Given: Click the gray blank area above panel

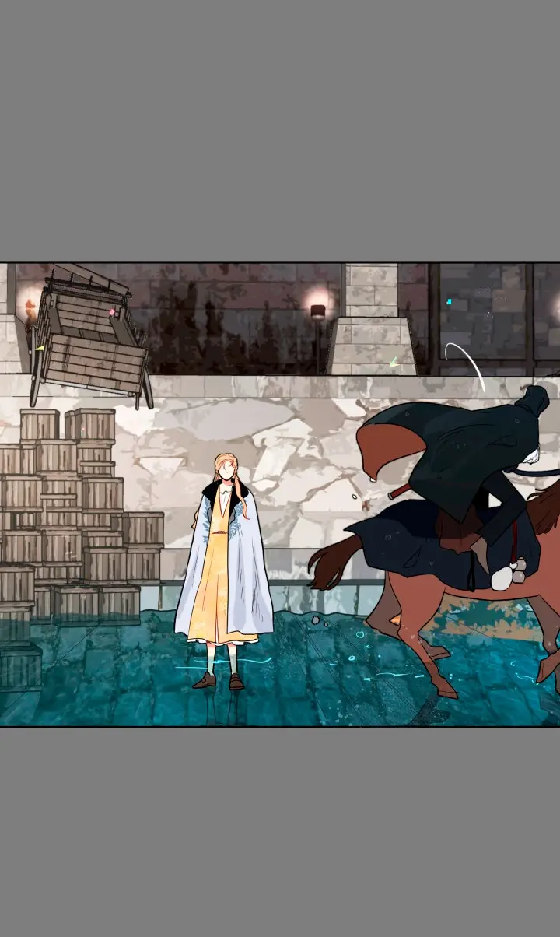Looking at the screenshot, I should pos(280,131).
